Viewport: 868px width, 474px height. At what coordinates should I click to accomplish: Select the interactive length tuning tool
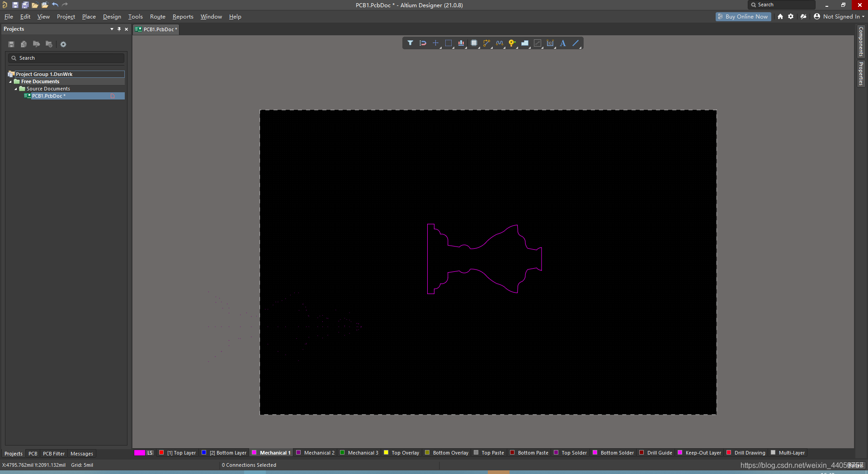(500, 43)
